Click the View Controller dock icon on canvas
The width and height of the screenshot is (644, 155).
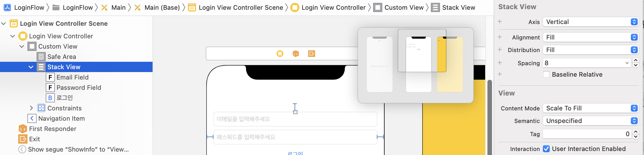(x=280, y=53)
